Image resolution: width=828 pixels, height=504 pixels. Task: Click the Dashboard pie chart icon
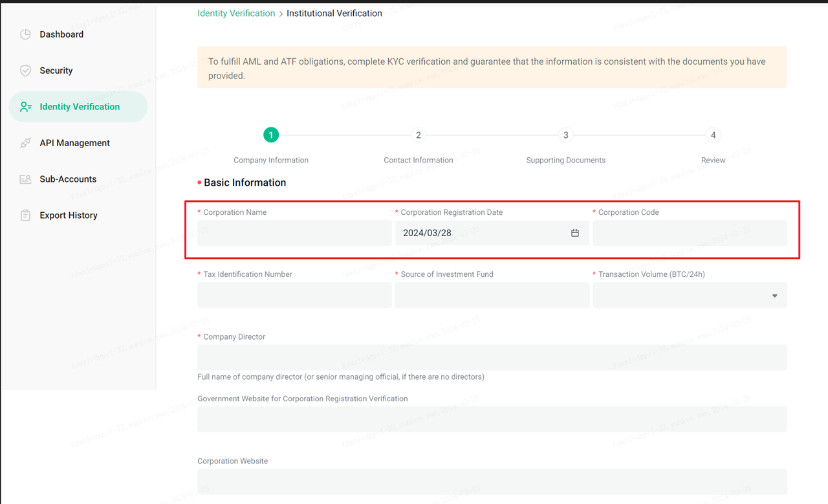25,34
